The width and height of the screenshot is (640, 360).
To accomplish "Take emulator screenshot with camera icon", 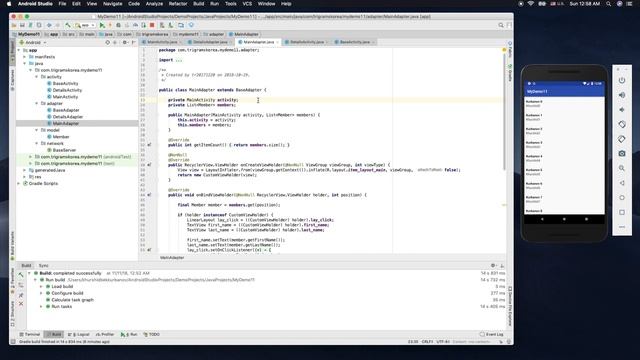I will coord(622,154).
